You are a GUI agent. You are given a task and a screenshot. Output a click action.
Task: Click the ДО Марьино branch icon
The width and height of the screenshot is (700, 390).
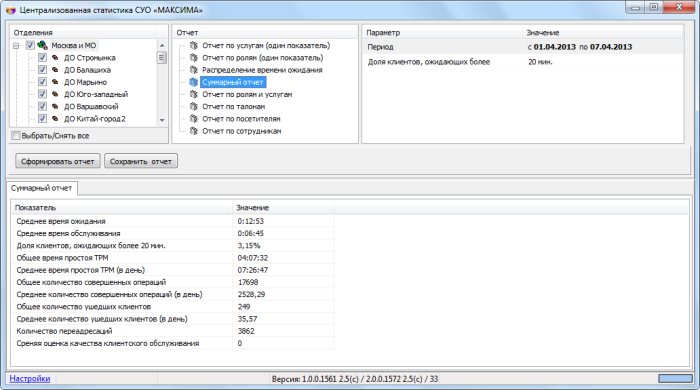click(55, 82)
